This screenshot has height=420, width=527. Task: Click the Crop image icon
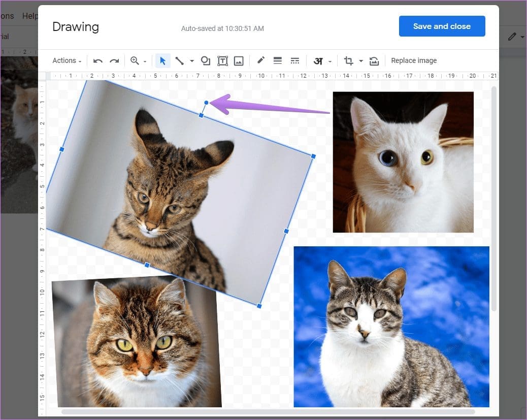[348, 60]
